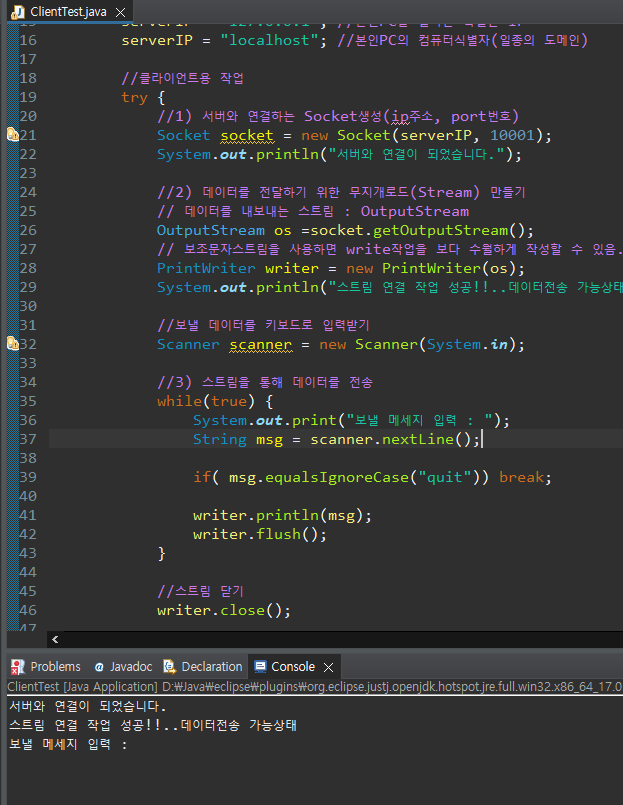The image size is (623, 805).
Task: Click the underlined 'scanner' variable on line 32
Action: [260, 344]
